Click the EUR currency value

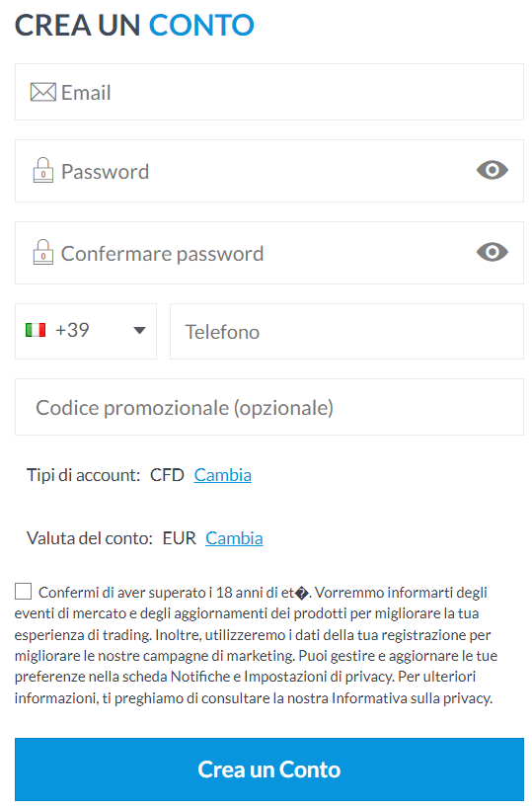pos(180,538)
